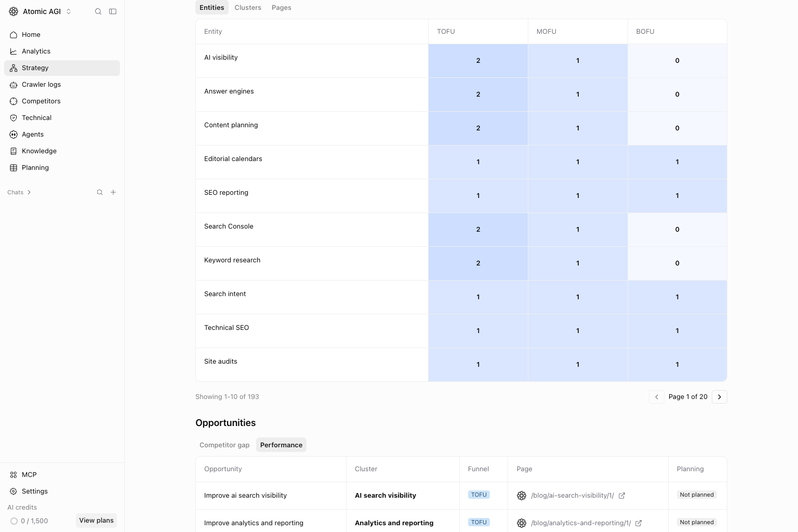Open the Technical section
Screen dimensions: 798x532
62,118
